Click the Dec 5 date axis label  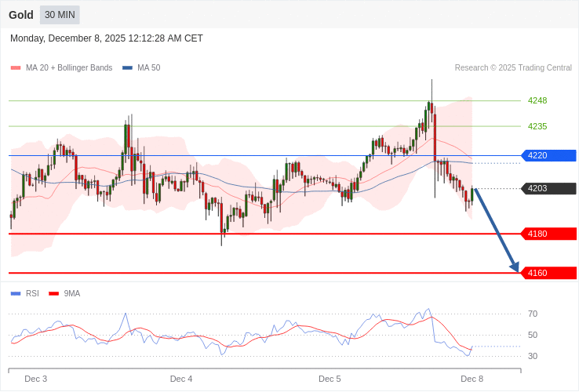(x=330, y=379)
